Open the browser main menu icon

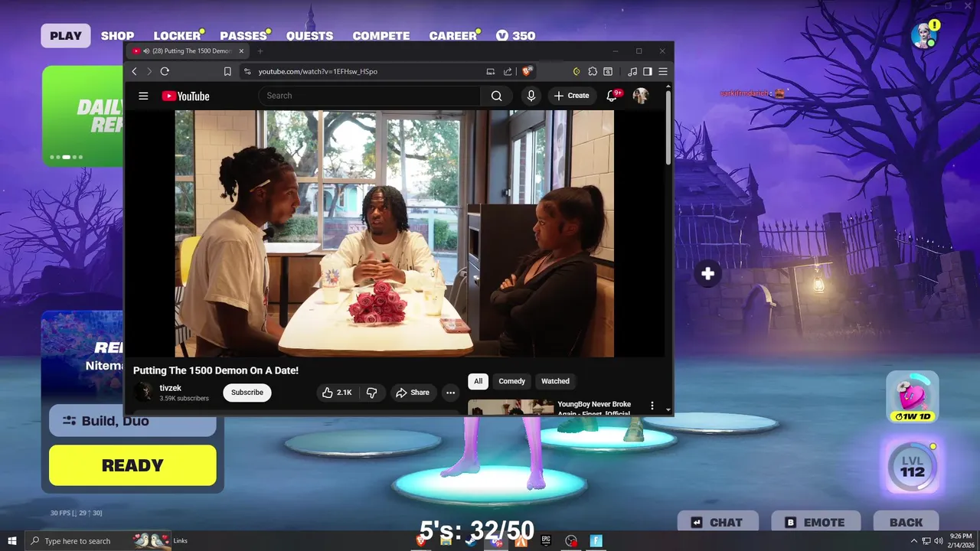tap(663, 71)
